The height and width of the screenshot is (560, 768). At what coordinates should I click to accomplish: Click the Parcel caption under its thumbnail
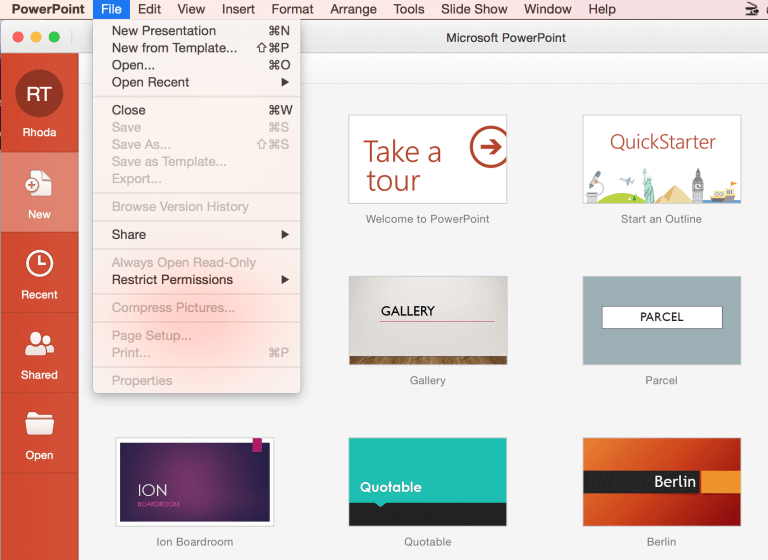(x=661, y=380)
